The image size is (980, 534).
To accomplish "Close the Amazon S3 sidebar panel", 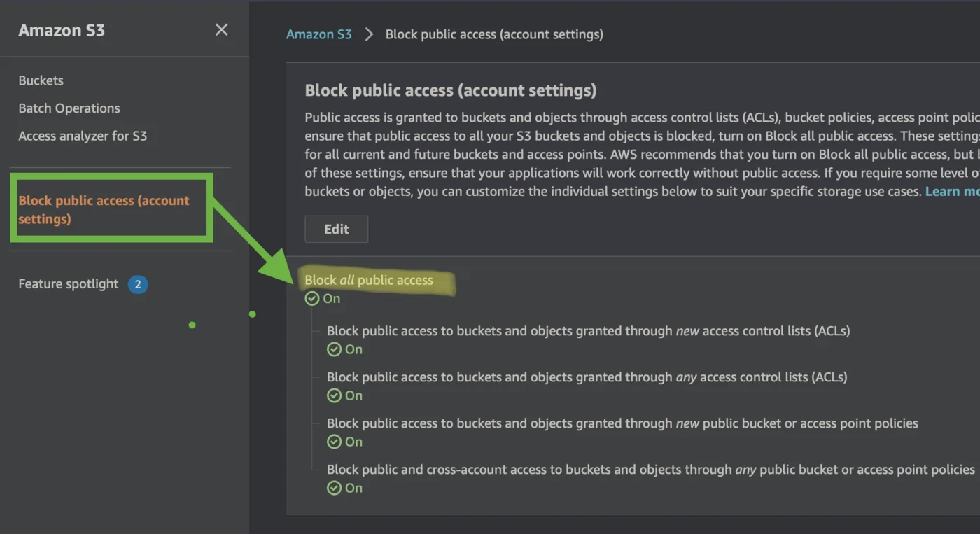I will [x=221, y=29].
